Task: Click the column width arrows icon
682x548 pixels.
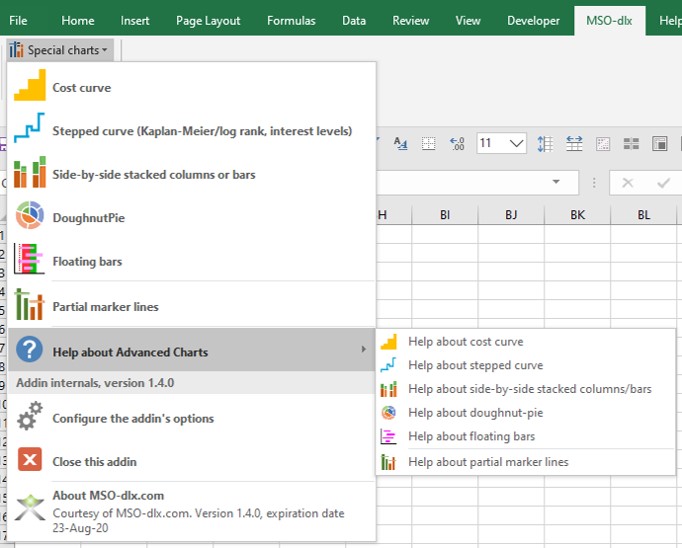Action: (574, 143)
